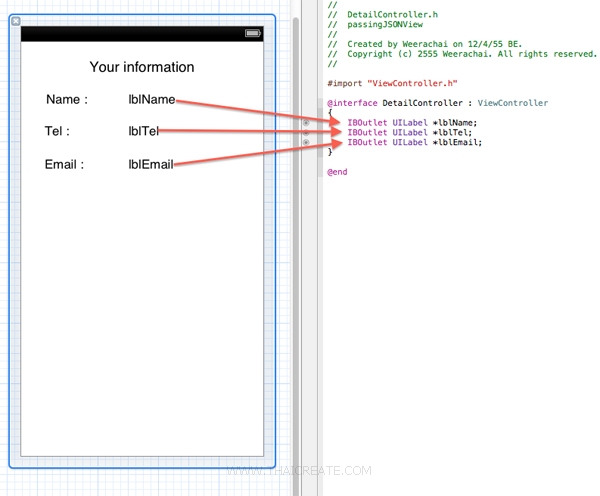Click the black status bar of the view
The width and height of the screenshot is (600, 496).
tap(142, 34)
